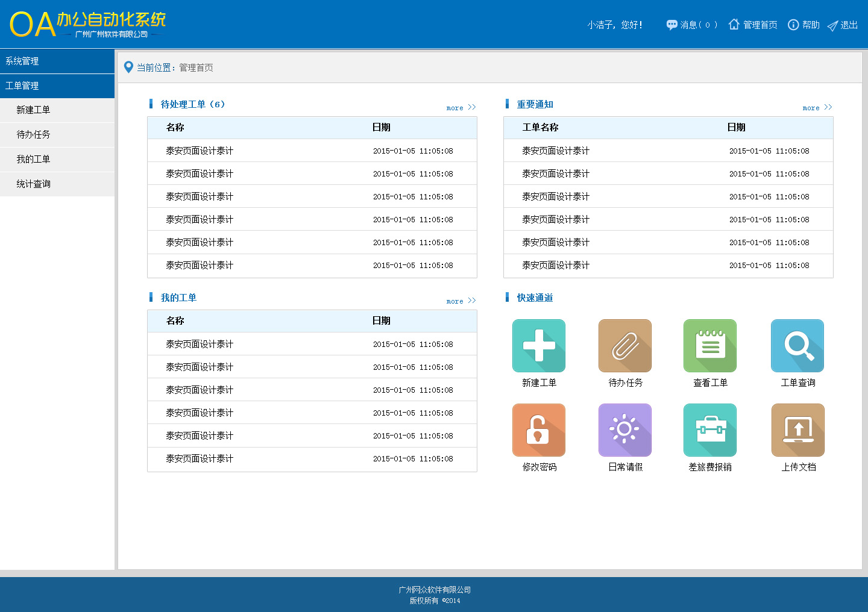
Task: Expand the 系统管理 sidebar section
Action: (x=57, y=61)
